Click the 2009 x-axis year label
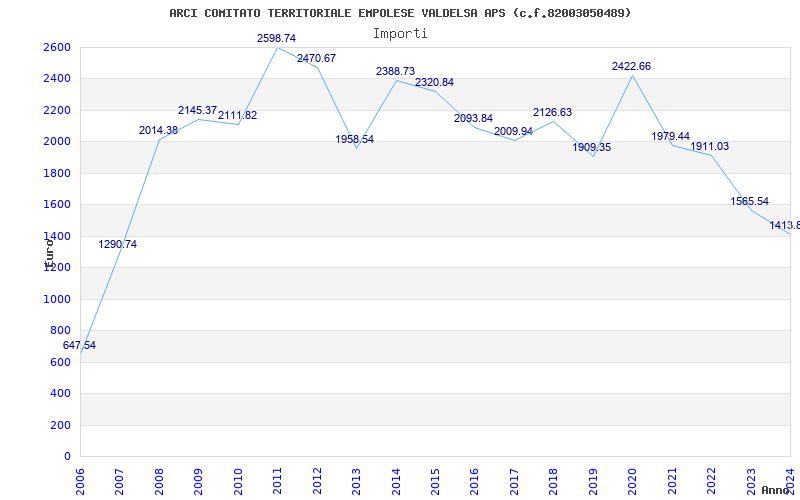Screen dimensions: 800x500 (x=198, y=481)
